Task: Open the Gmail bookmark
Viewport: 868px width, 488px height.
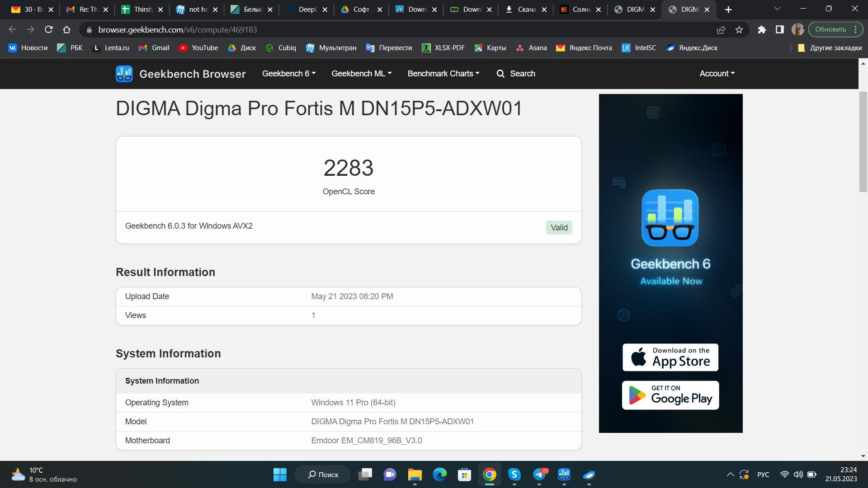Action: coord(154,48)
